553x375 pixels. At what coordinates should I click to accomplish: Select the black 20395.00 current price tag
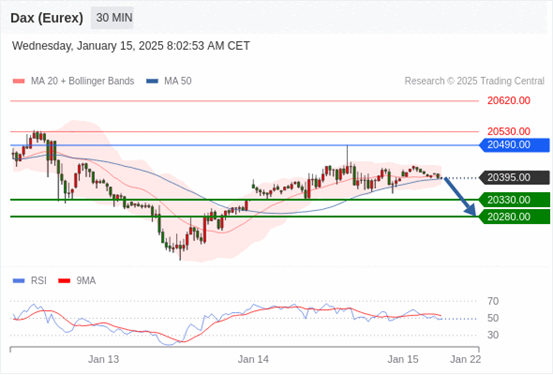pos(514,177)
